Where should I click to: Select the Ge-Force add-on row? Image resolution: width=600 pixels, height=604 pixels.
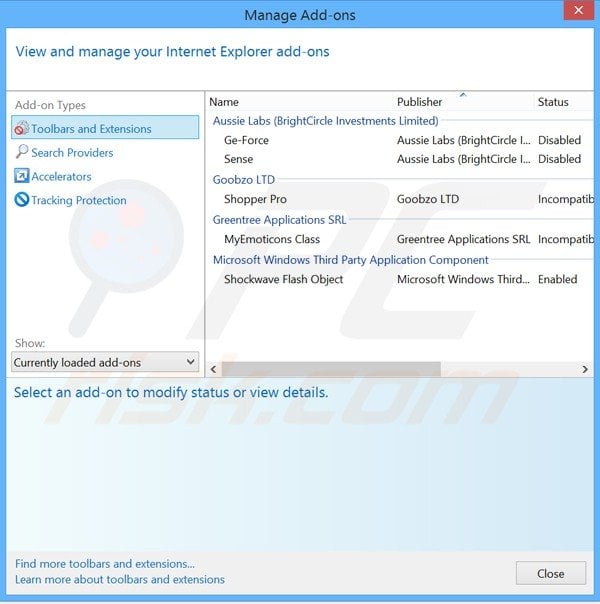point(401,140)
